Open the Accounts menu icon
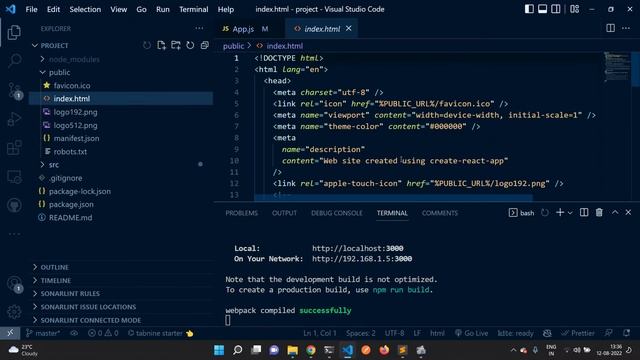 14,283
